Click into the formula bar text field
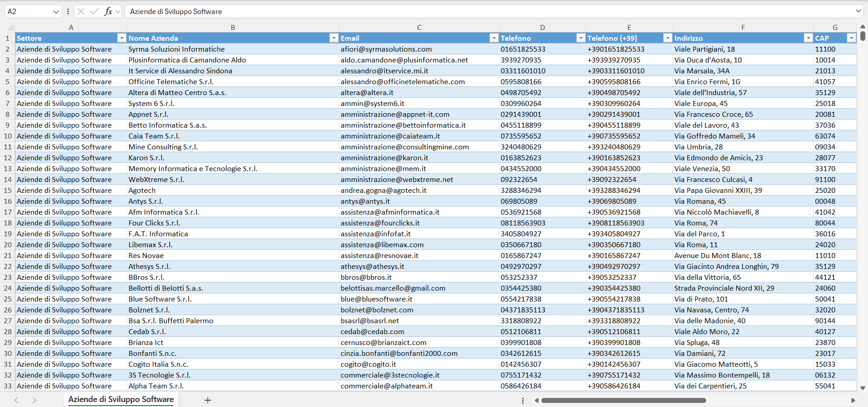868x407 pixels. (x=489, y=11)
